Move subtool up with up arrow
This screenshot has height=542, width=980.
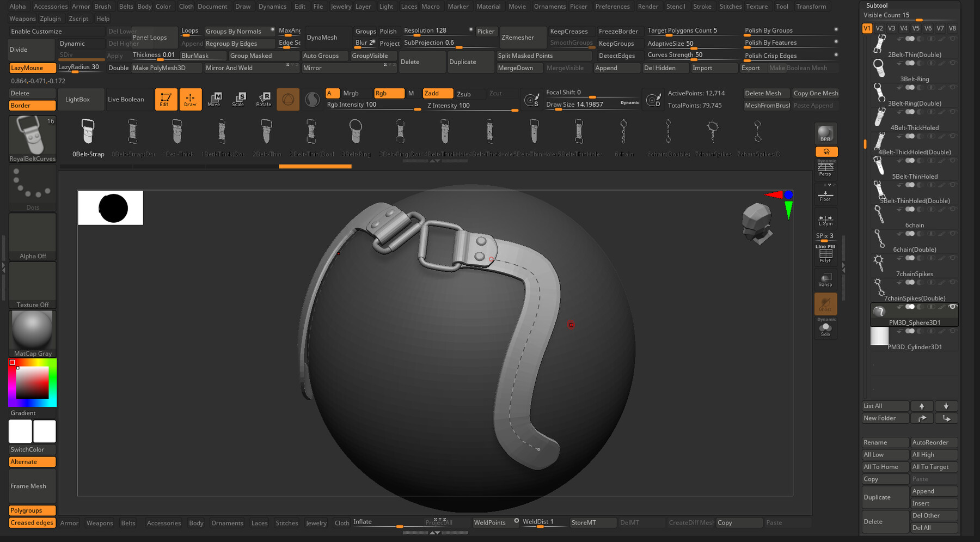pyautogui.click(x=922, y=406)
